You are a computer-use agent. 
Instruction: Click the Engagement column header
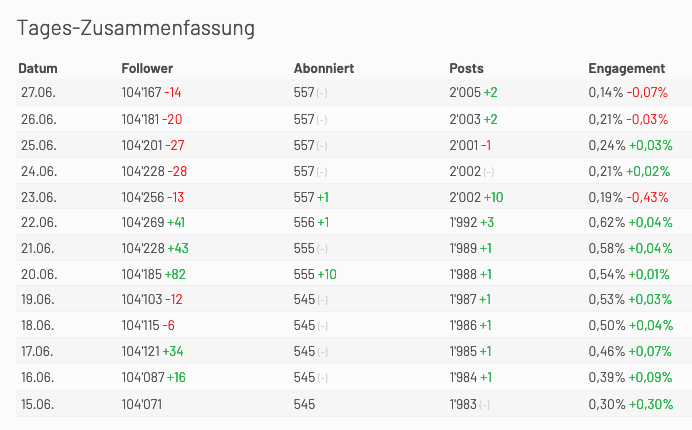click(627, 69)
